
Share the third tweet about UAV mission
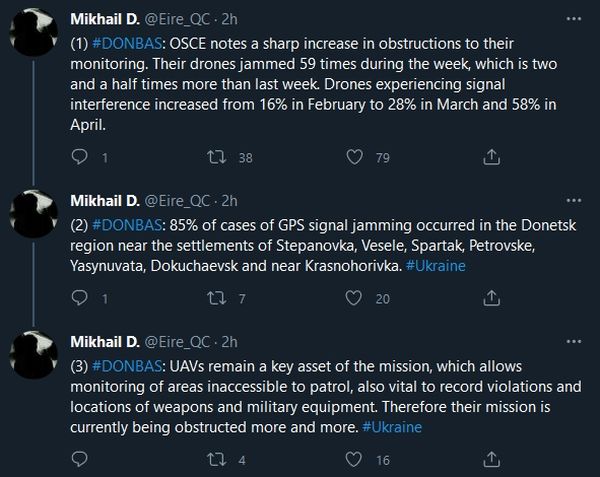click(x=490, y=460)
